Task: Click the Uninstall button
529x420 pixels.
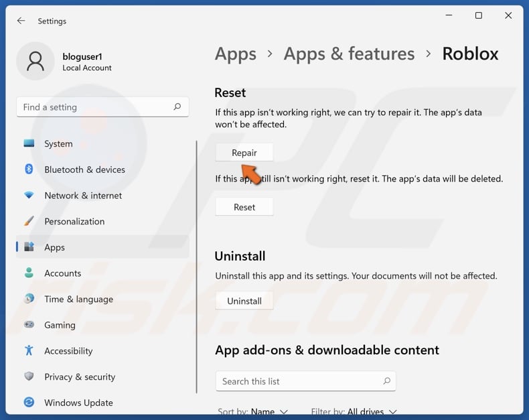Action: pyautogui.click(x=244, y=301)
